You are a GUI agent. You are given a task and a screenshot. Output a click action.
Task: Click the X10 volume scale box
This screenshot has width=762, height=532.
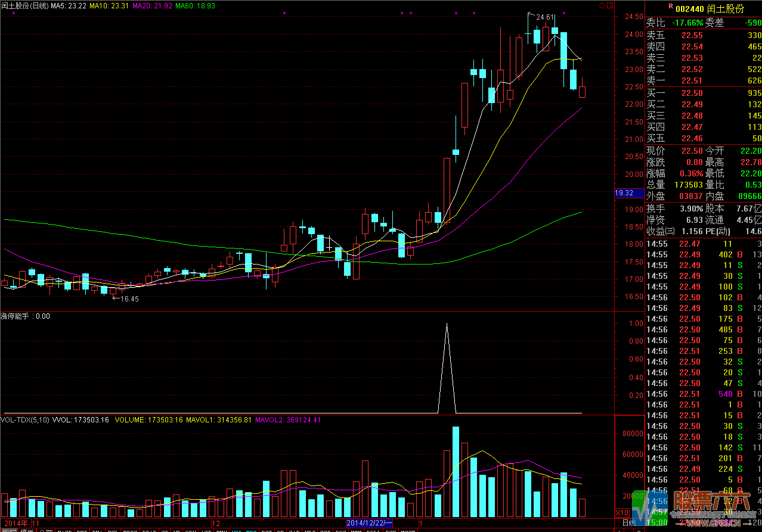[622, 512]
